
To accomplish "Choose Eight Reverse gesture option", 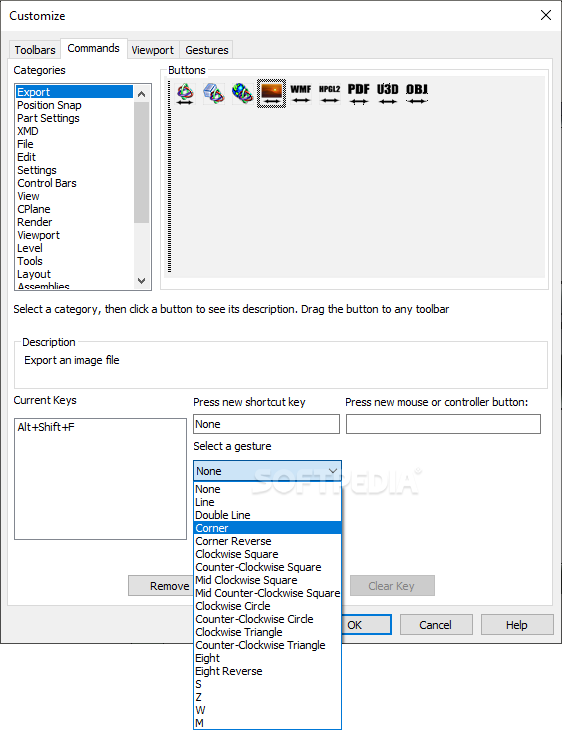I will [x=267, y=671].
